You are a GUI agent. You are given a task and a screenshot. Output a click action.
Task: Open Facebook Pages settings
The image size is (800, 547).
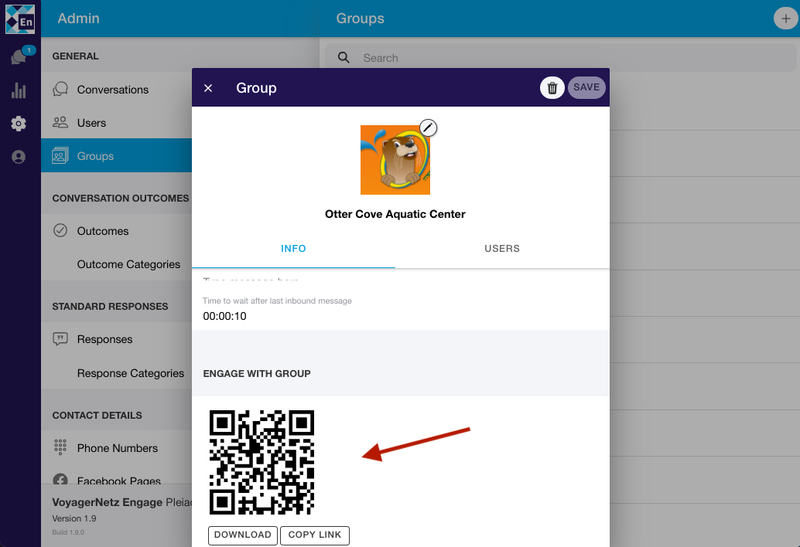click(x=117, y=479)
